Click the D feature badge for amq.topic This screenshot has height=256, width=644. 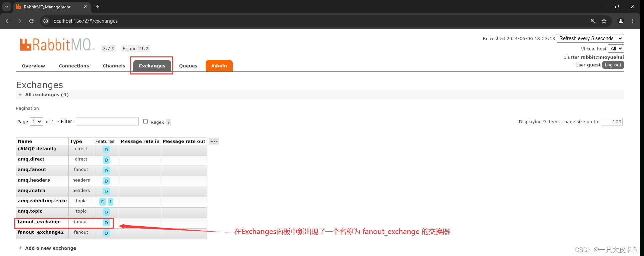coord(106,212)
